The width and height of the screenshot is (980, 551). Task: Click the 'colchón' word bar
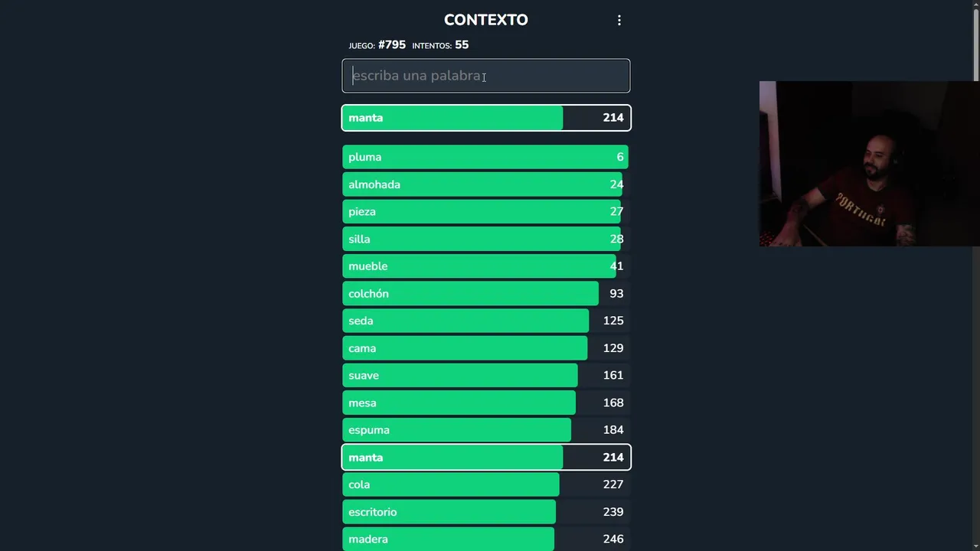pyautogui.click(x=485, y=294)
